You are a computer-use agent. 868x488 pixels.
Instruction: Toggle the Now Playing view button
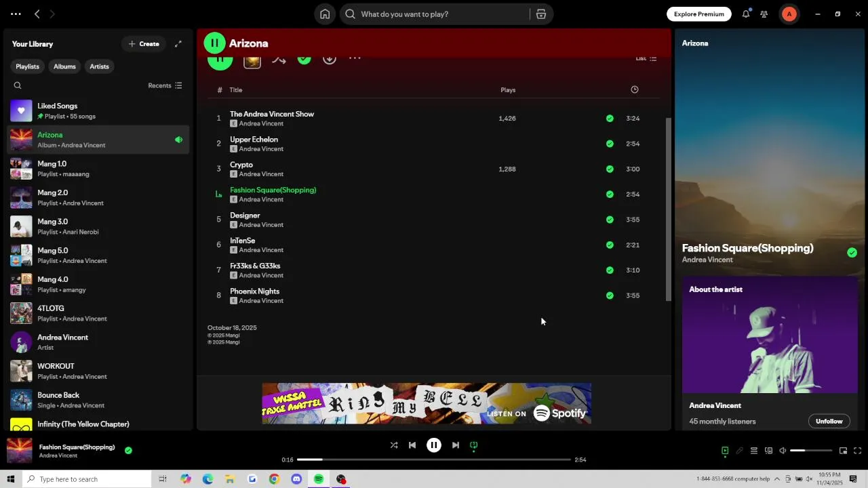click(725, 451)
